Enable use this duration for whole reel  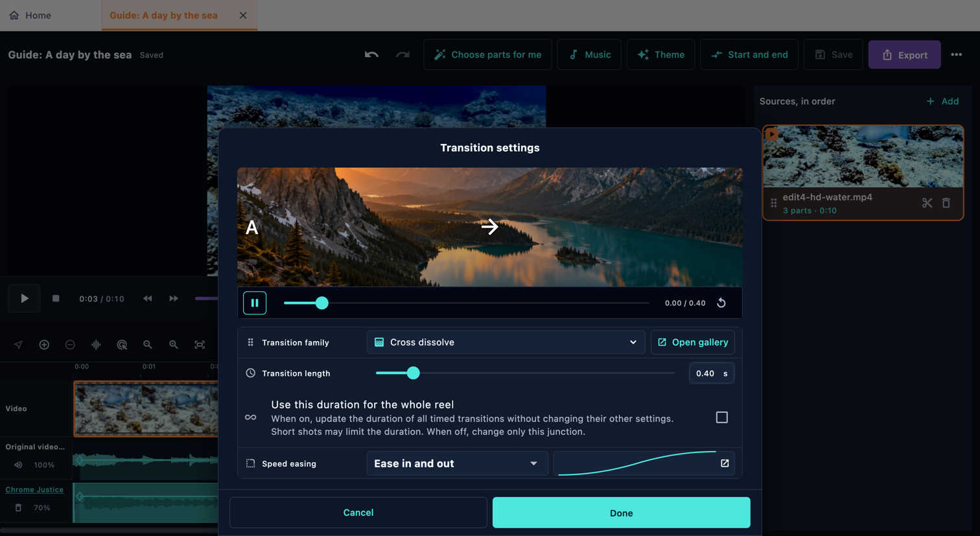tap(721, 417)
